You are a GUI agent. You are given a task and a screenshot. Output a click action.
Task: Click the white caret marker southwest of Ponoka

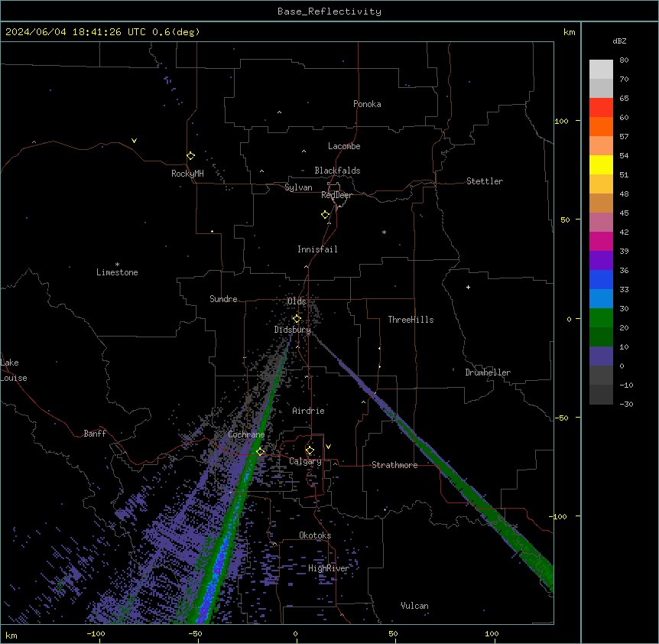pos(280,112)
